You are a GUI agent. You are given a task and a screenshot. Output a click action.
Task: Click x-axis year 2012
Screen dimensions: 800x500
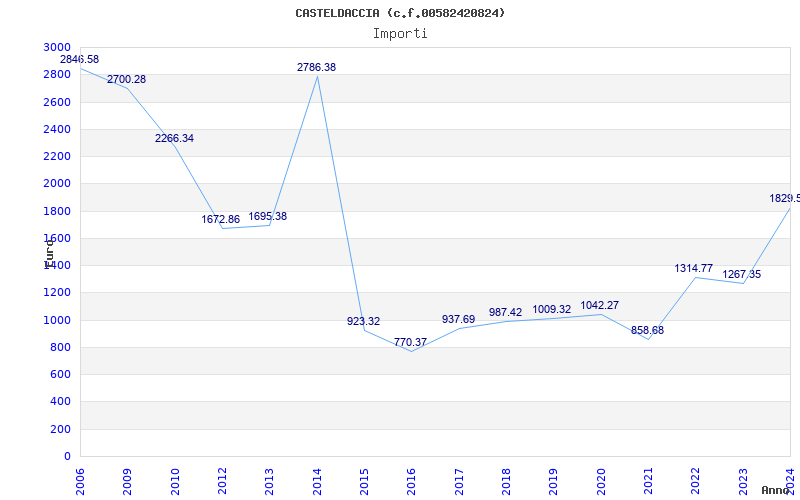coord(222,482)
